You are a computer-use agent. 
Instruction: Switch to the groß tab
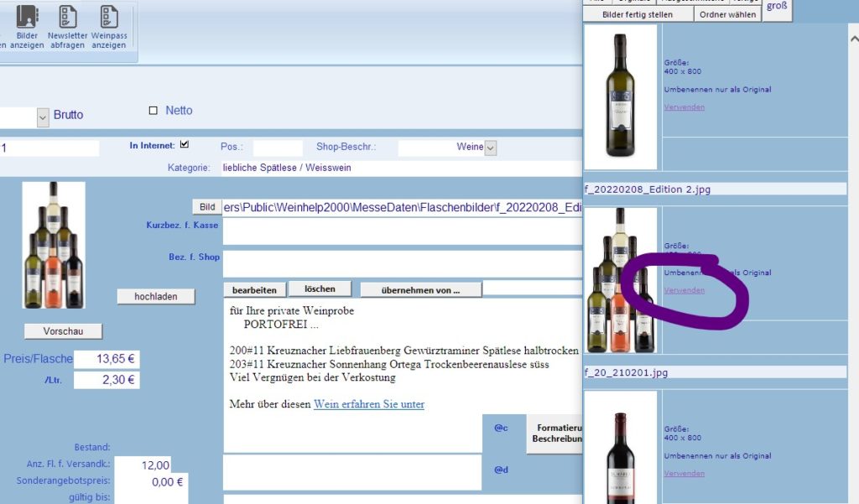point(777,7)
